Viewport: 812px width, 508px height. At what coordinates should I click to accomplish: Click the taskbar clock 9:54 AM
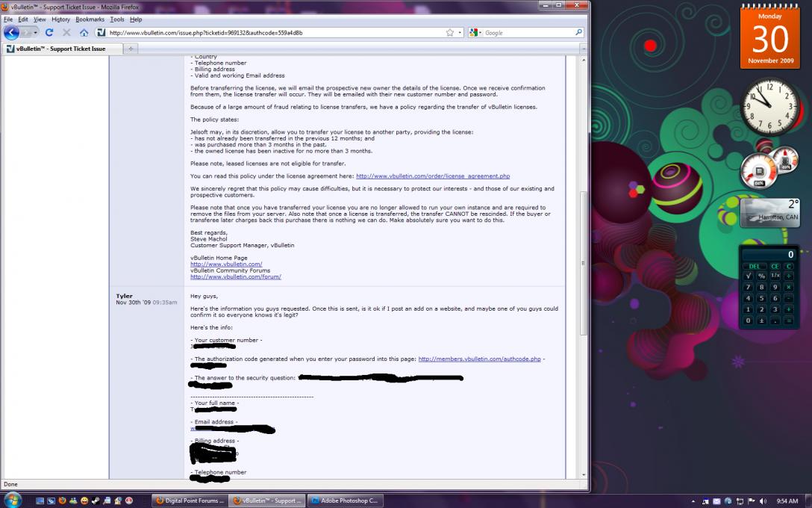pyautogui.click(x=787, y=501)
